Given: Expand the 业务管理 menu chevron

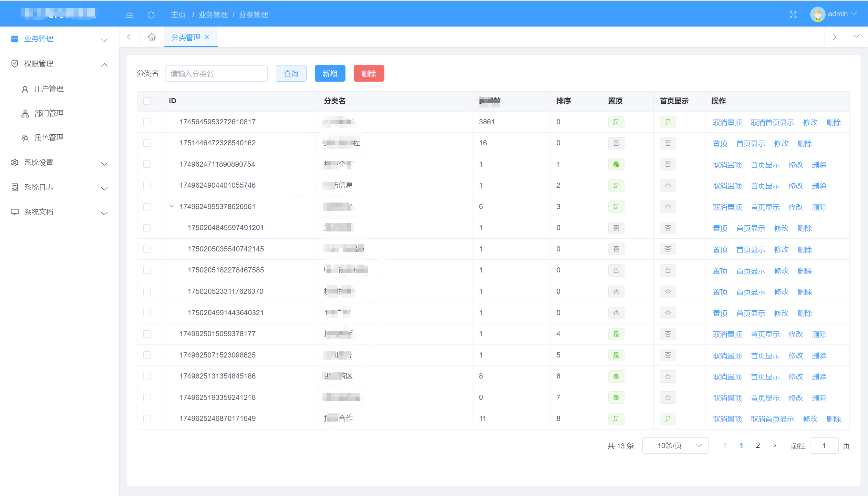Looking at the screenshot, I should [x=104, y=40].
